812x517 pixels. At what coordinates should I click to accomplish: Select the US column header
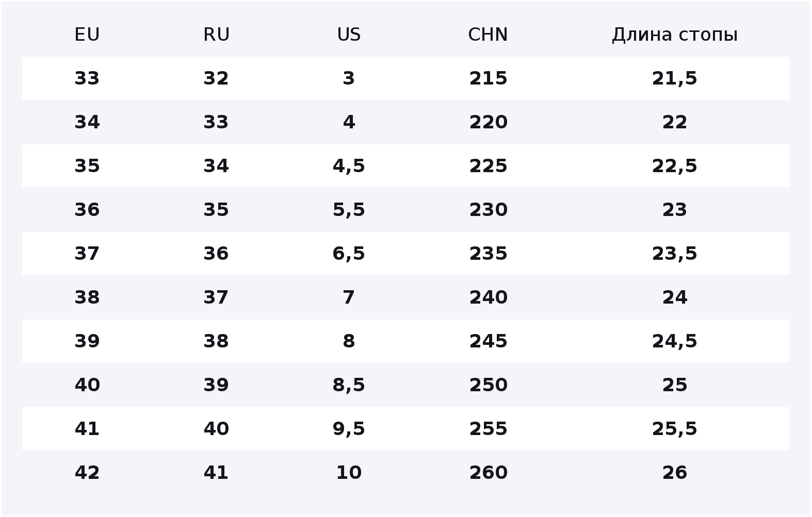click(349, 35)
